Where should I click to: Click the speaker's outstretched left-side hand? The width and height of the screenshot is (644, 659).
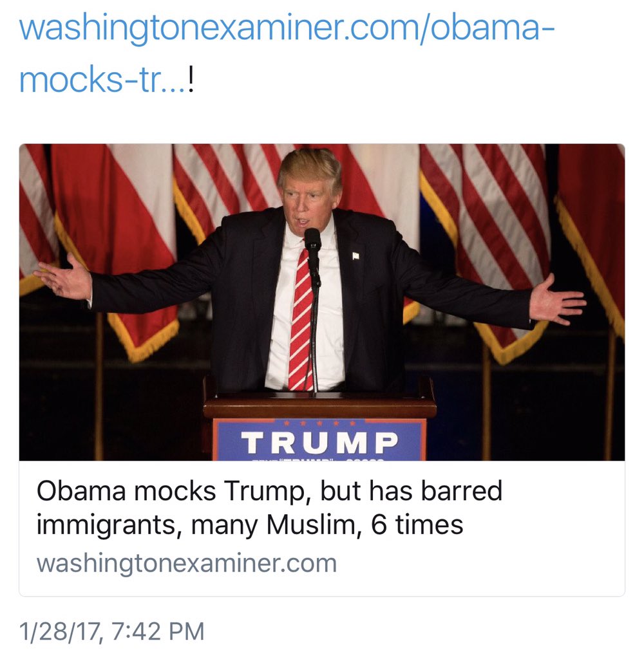point(64,277)
